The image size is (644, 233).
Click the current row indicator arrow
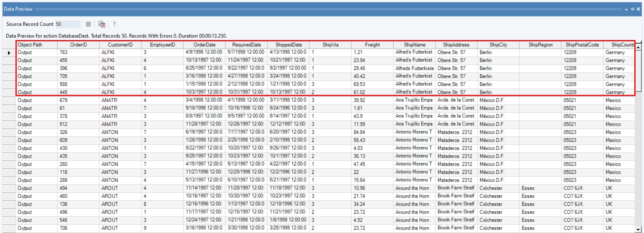[x=9, y=53]
